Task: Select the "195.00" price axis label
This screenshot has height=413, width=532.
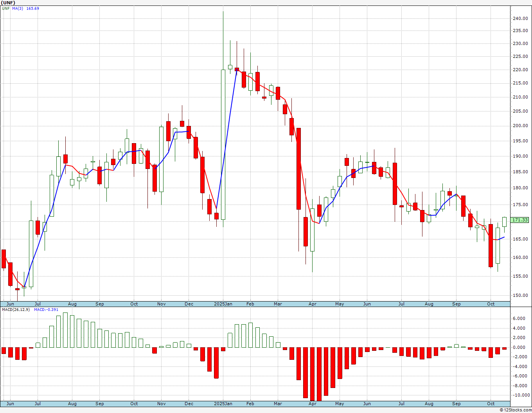Action: (x=520, y=141)
